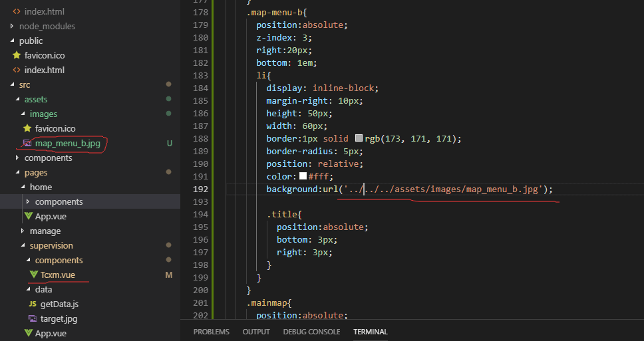Click line number 192 in the gutter
This screenshot has width=644, height=341.
tap(200, 189)
